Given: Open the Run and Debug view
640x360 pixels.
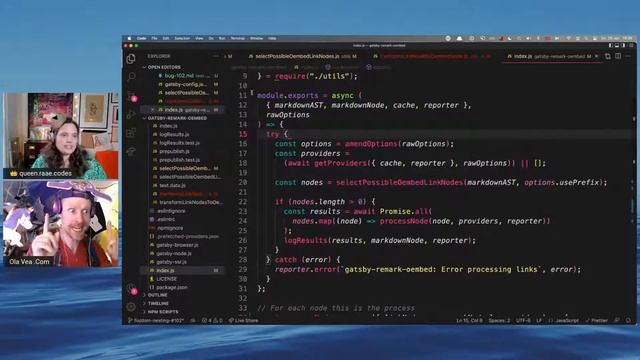Looking at the screenshot, I should pos(131,115).
